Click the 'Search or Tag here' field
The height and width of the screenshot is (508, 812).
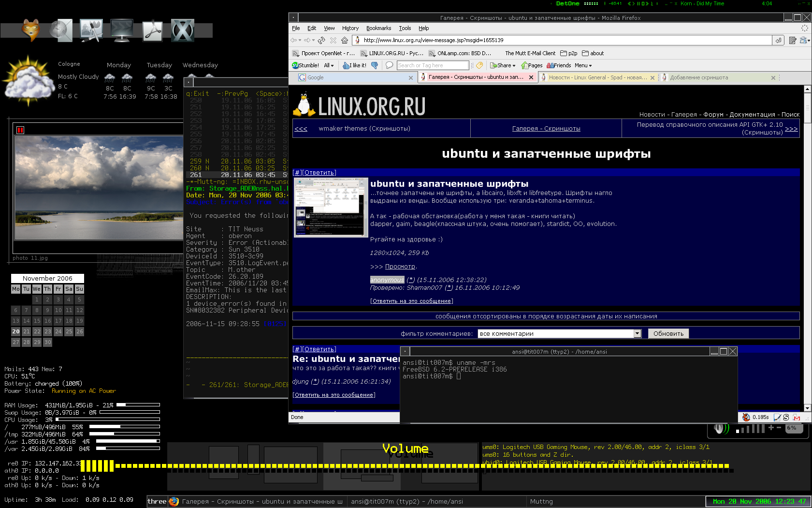point(433,65)
